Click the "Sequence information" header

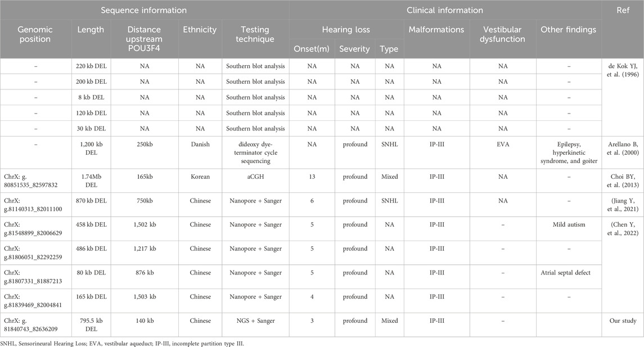coord(145,10)
